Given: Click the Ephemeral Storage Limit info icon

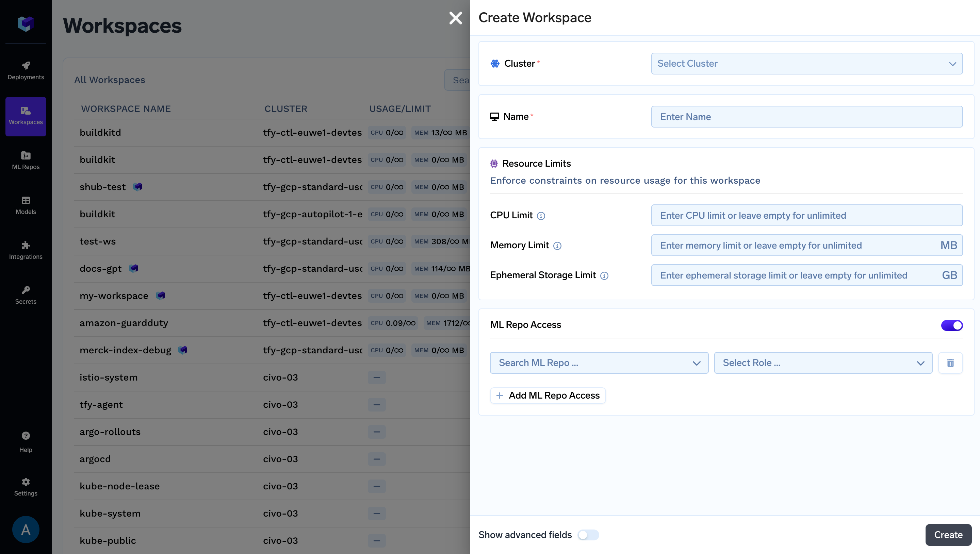Looking at the screenshot, I should pos(604,276).
